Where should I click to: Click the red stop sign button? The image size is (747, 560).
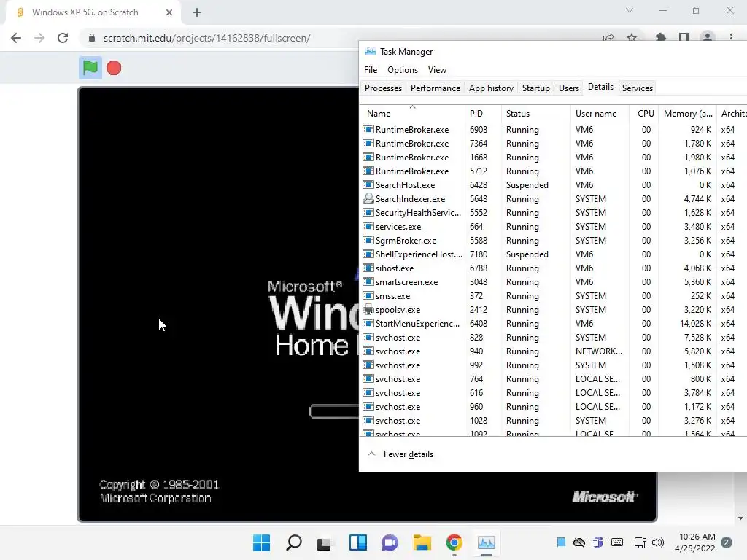114,68
